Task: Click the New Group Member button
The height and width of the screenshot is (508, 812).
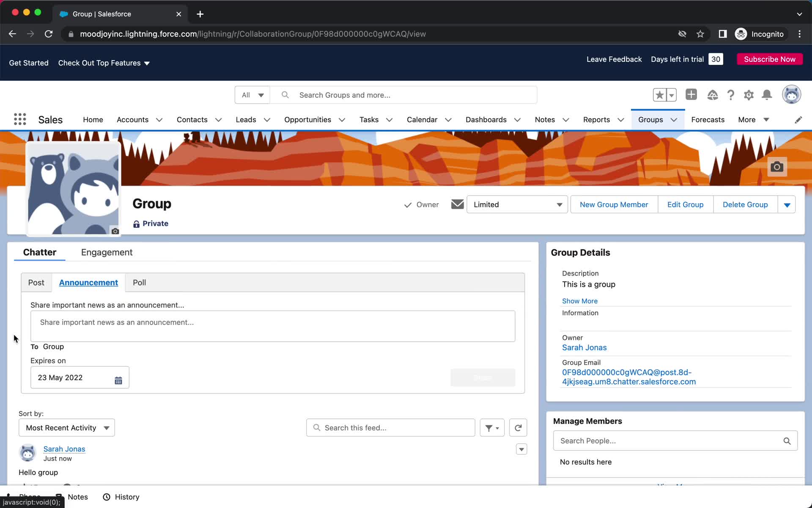Action: [x=614, y=204]
